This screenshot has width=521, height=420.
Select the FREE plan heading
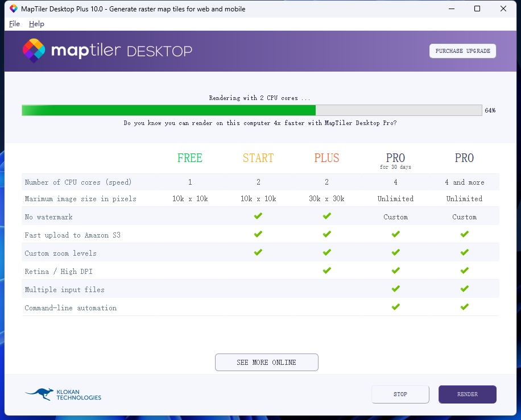click(190, 157)
